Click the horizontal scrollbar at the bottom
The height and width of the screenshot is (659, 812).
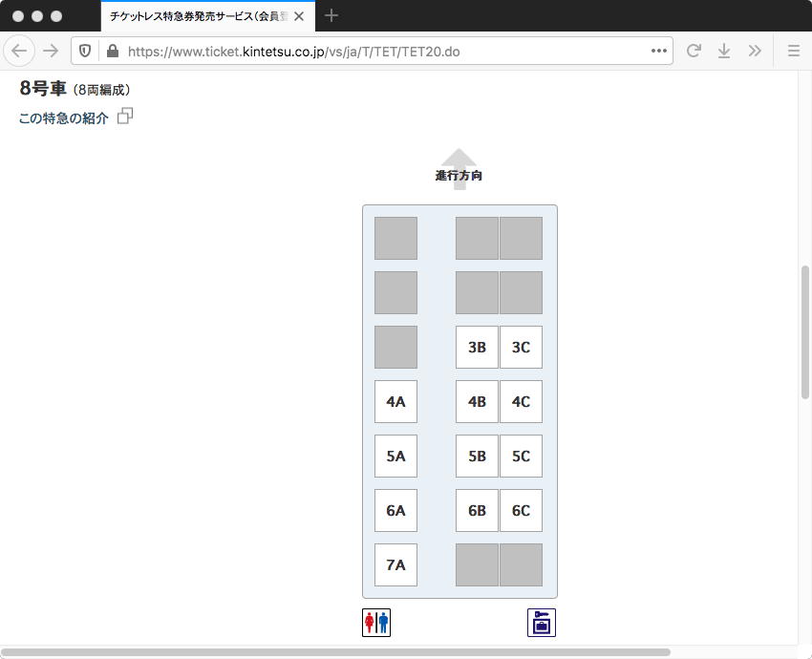click(x=335, y=652)
